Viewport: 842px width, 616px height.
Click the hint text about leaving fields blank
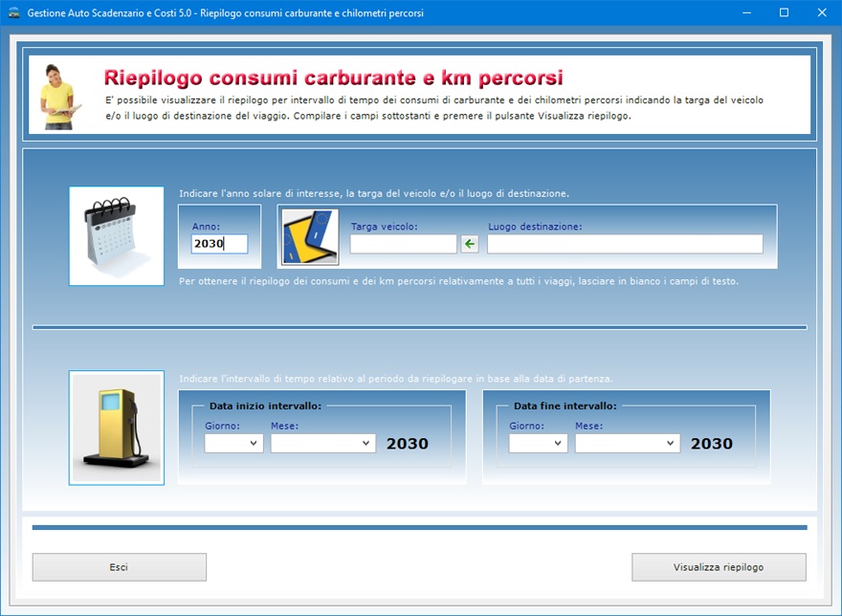pyautogui.click(x=459, y=281)
